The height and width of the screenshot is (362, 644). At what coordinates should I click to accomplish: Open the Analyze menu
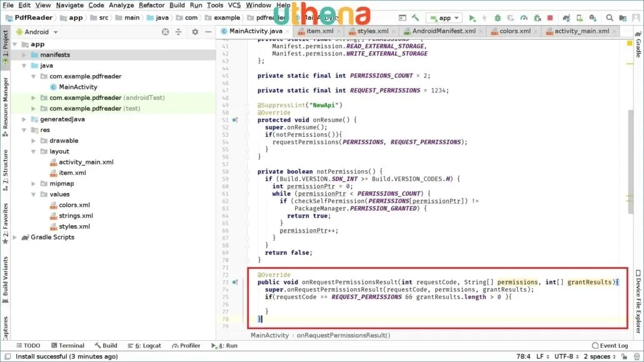(x=121, y=5)
